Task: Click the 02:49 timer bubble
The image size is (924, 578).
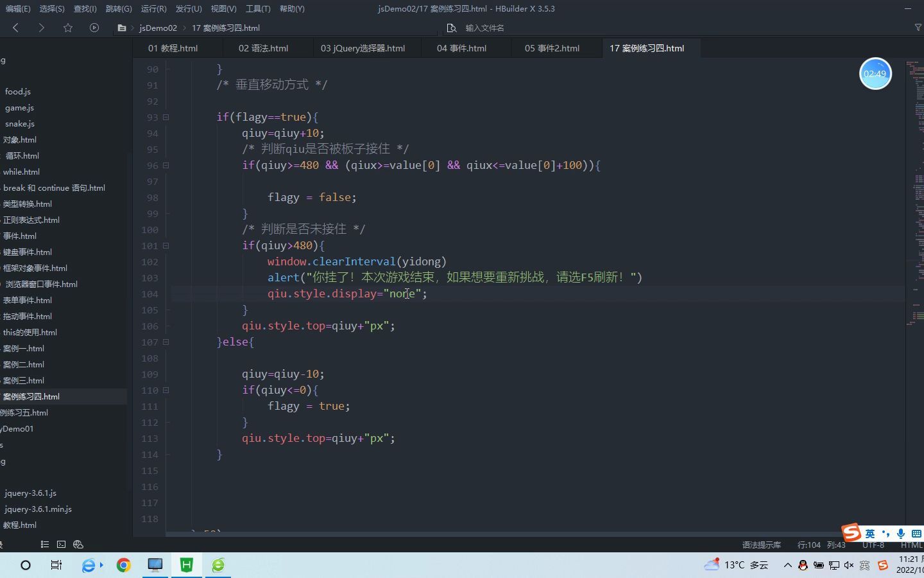Action: 875,74
